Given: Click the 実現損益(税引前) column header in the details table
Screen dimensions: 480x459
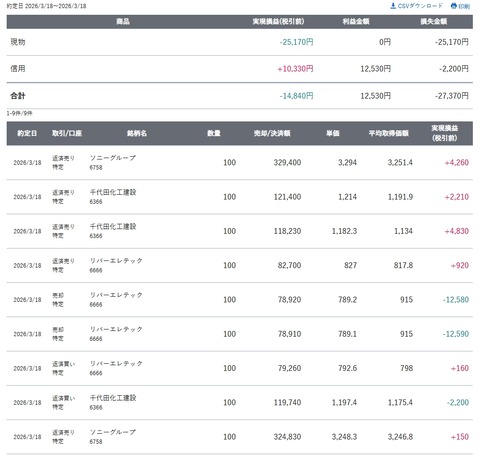Looking at the screenshot, I should tap(445, 133).
